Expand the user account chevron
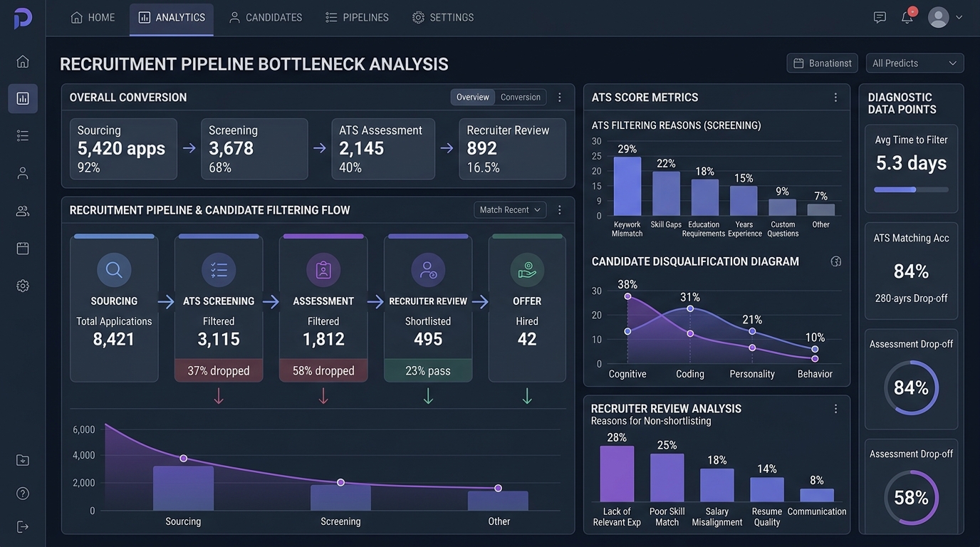 [x=959, y=17]
